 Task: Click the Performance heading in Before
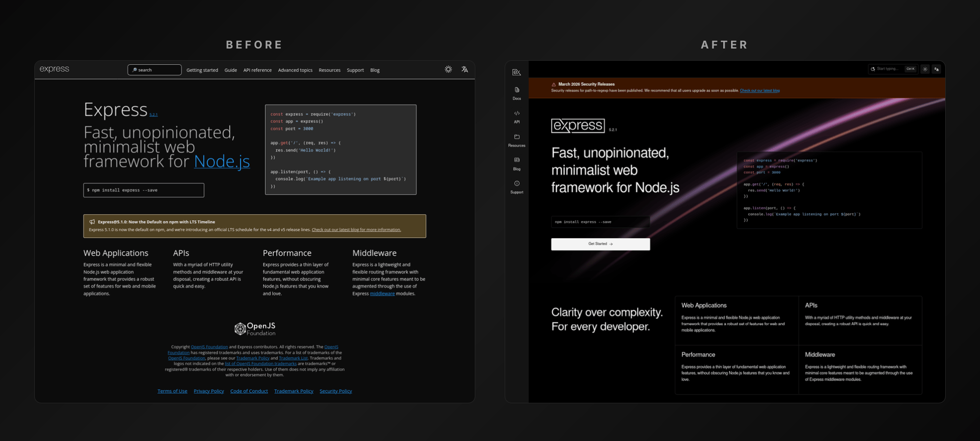[x=287, y=253]
